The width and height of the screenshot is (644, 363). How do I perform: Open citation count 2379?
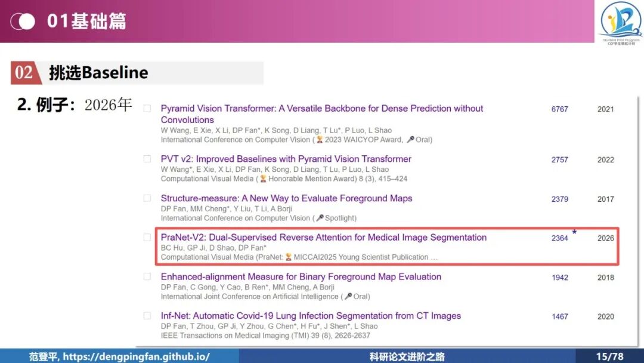pos(559,199)
